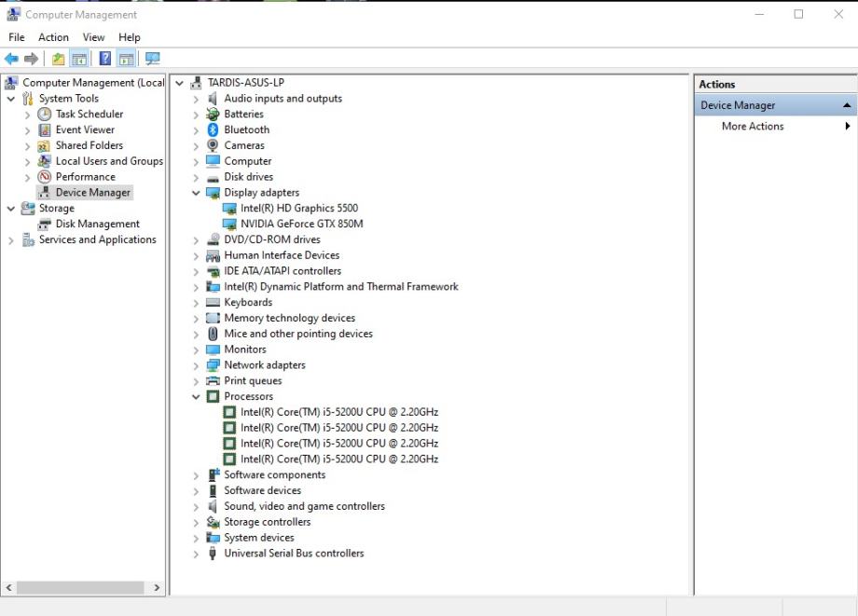Click the Task Scheduler clock icon
Screen dimensions: 858x616
click(45, 114)
